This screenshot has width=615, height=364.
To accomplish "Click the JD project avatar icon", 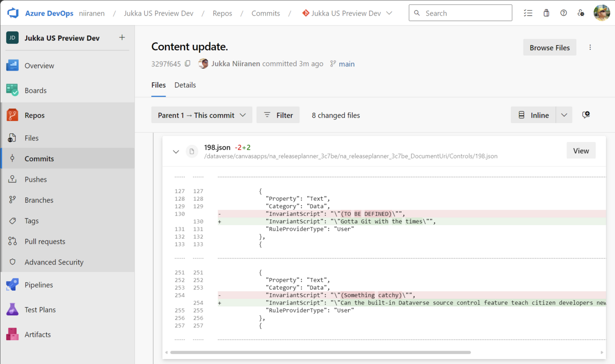I will tap(12, 38).
